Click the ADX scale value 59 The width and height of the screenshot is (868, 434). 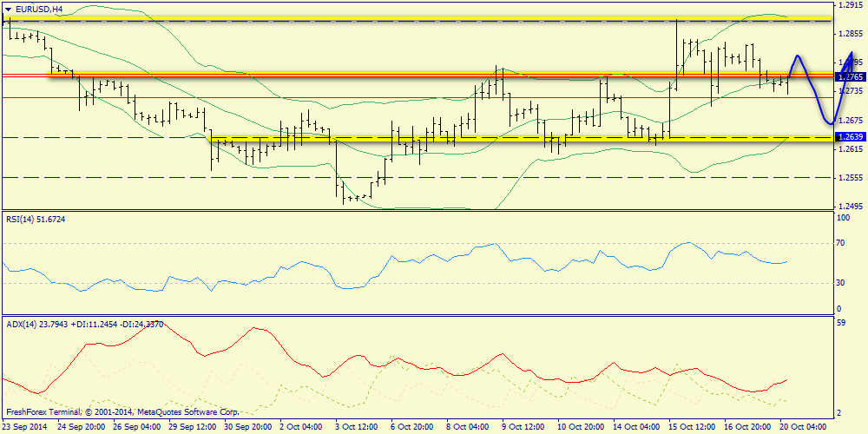tap(842, 322)
